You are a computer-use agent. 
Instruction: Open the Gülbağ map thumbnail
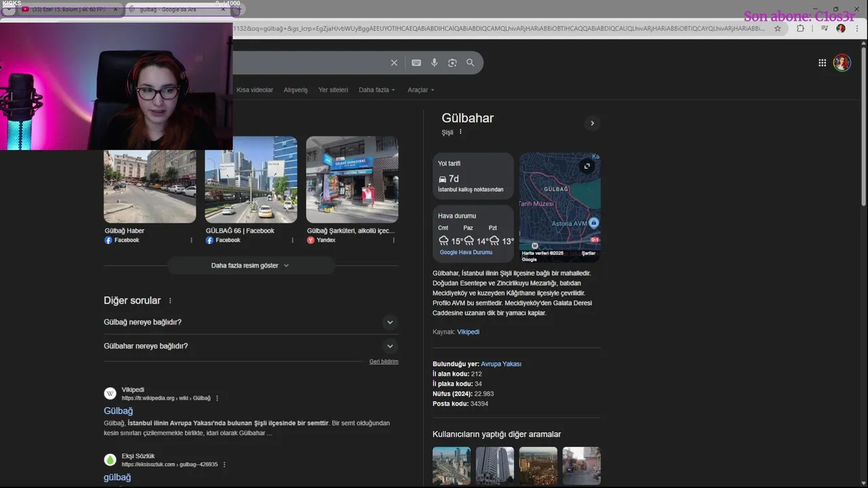coord(560,207)
